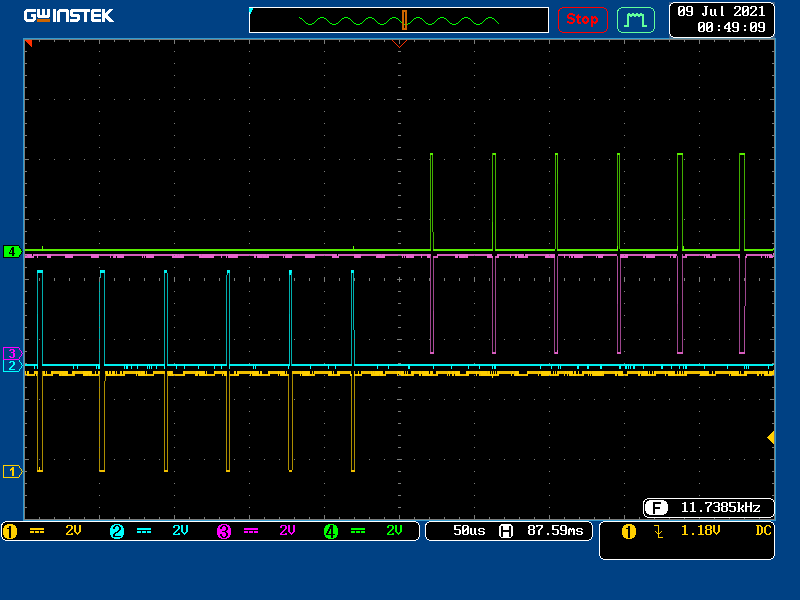The height and width of the screenshot is (600, 800).
Task: Click the date and time display
Action: (721, 19)
